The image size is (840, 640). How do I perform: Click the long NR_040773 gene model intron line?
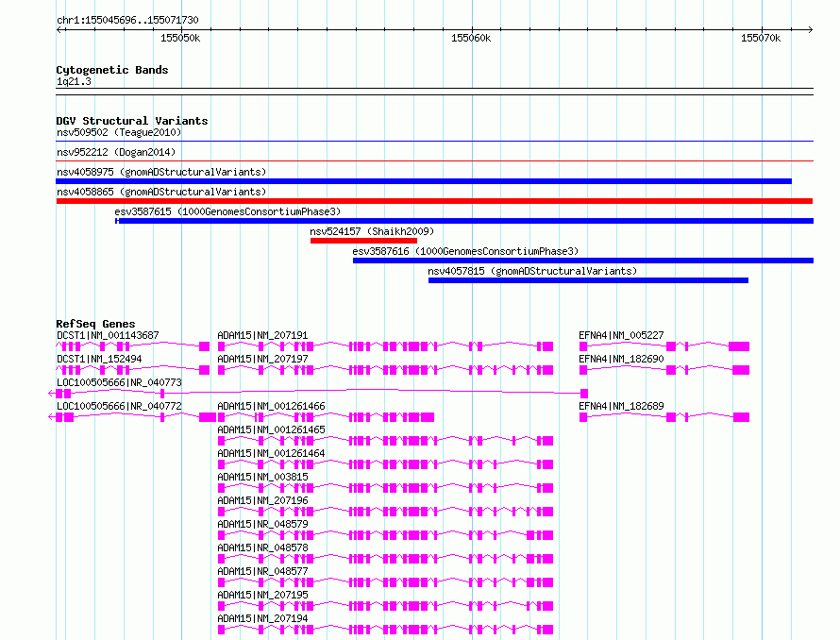click(x=370, y=392)
